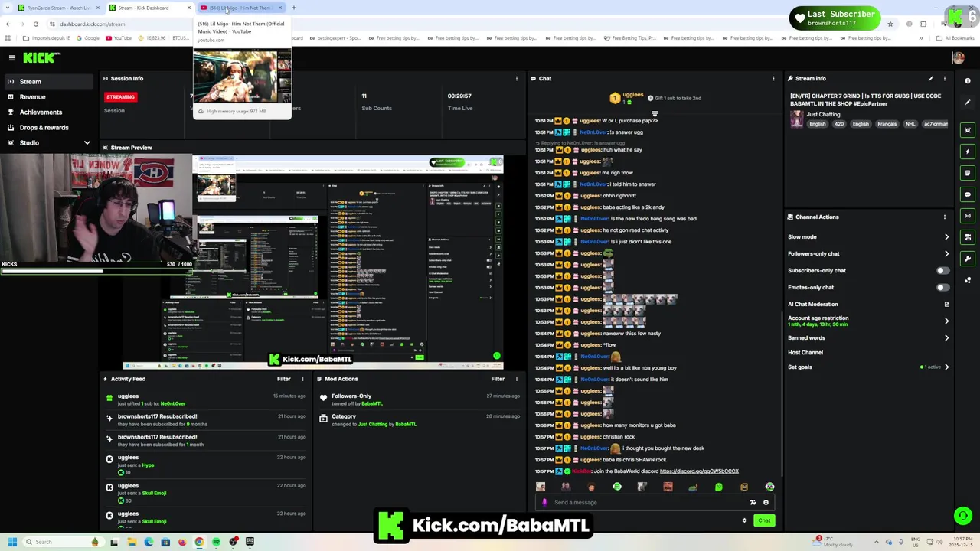Open Chat panel three-dot options
The height and width of the screenshot is (551, 980).
(x=773, y=78)
